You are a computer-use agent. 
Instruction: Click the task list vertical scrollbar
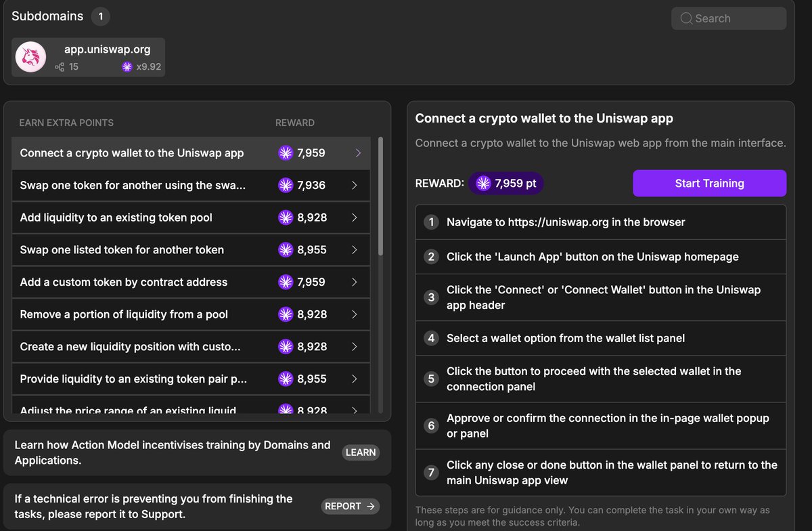380,196
